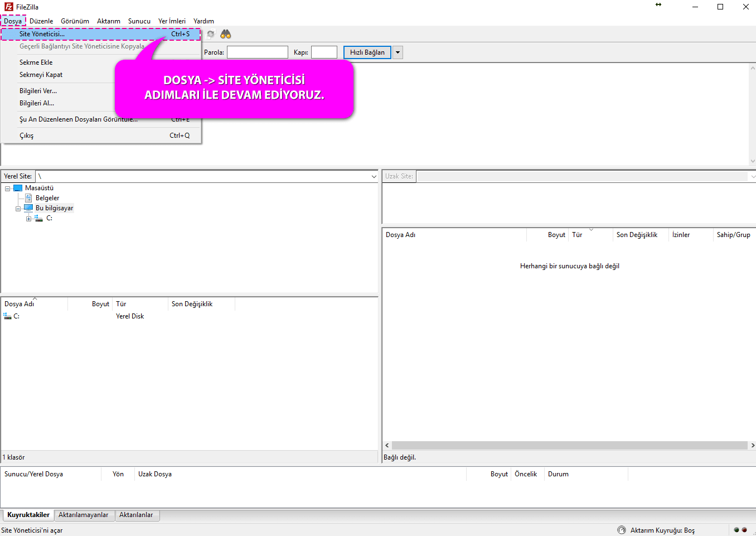The width and height of the screenshot is (756, 536).
Task: Select Çıkış in the Dosya menu
Action: pos(27,136)
